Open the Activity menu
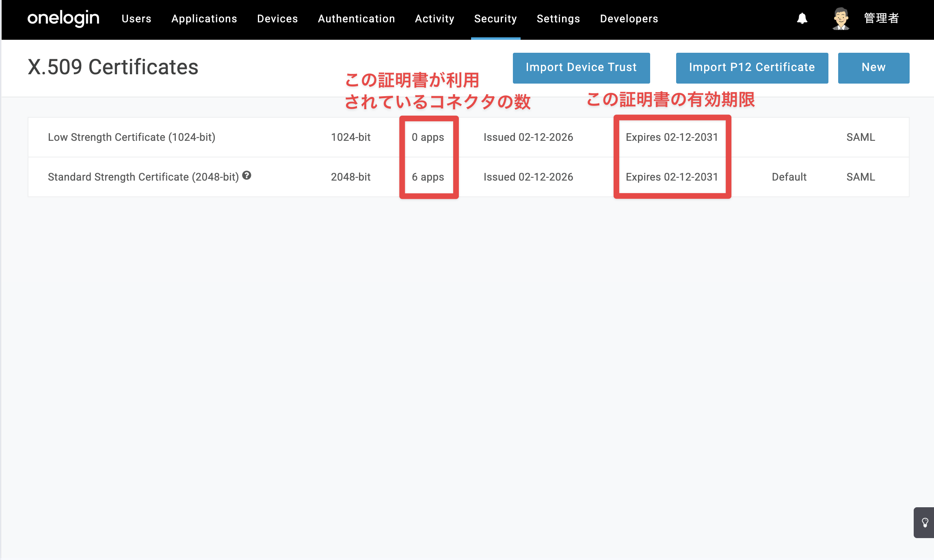 pyautogui.click(x=435, y=19)
